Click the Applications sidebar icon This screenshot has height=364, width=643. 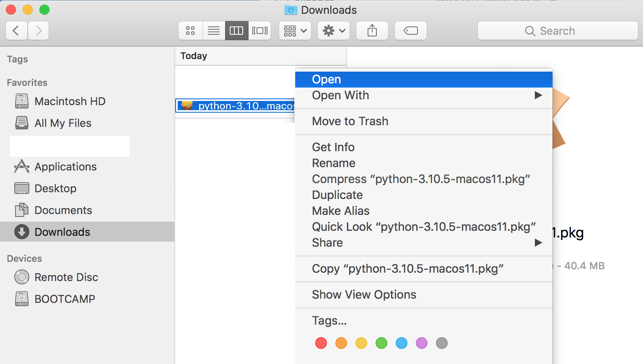click(x=22, y=166)
